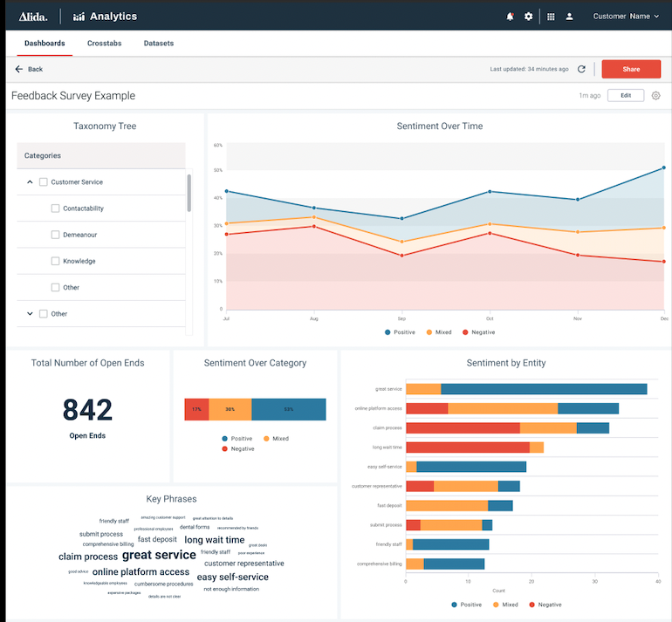
Task: Refresh the dashboard data
Action: pyautogui.click(x=581, y=69)
